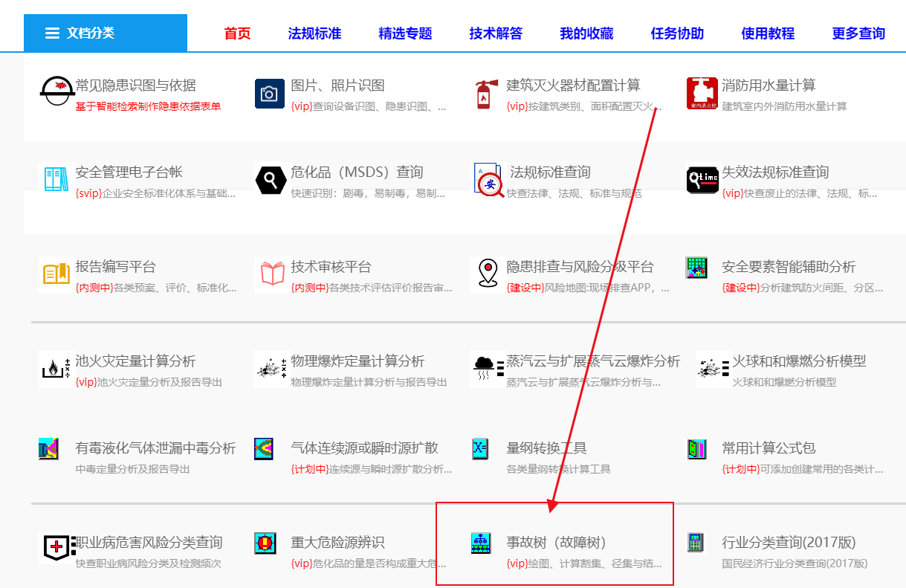This screenshot has width=906, height=588.
Task: Open 量纲转换工具 title link
Action: (x=546, y=448)
